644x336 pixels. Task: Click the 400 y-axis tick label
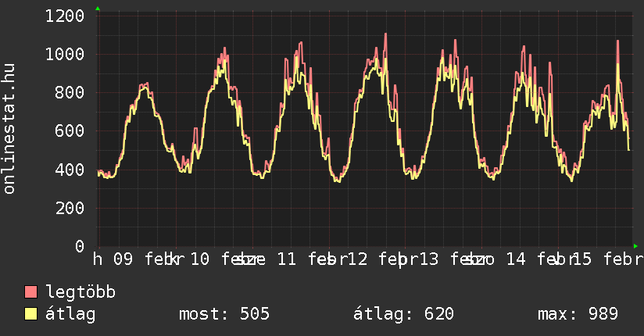[70, 170]
